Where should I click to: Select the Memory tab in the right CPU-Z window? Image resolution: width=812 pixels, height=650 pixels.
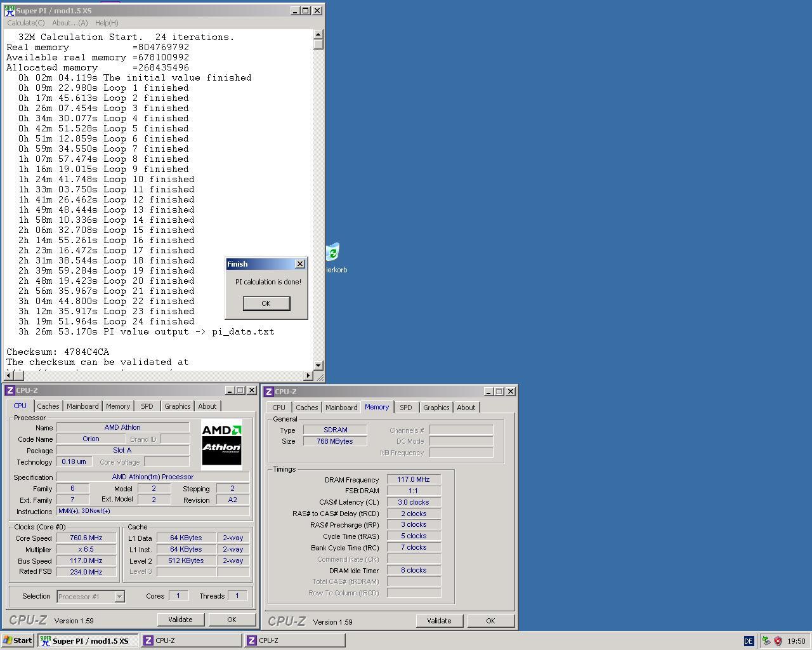377,407
